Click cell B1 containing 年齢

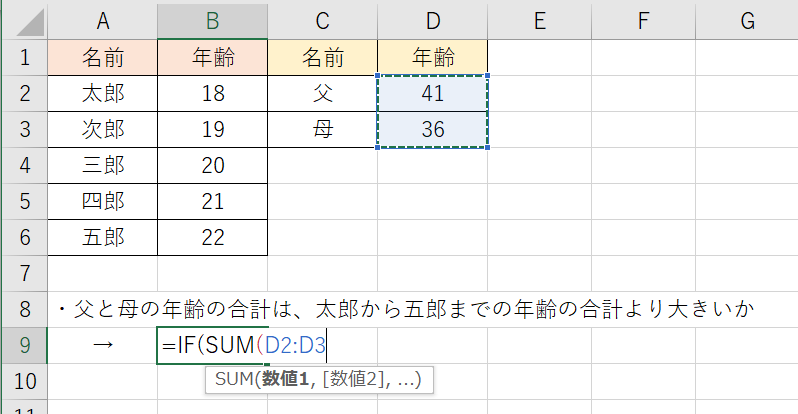213,58
